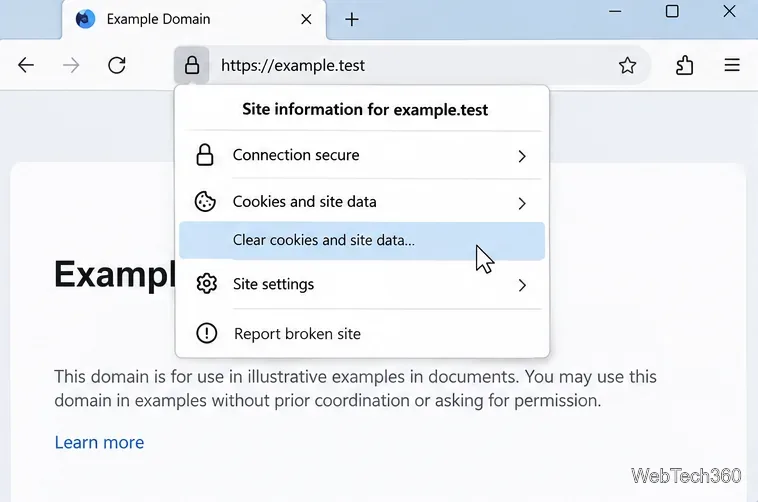The height and width of the screenshot is (502, 758).
Task: Choose Clear cookies and site data…
Action: point(362,241)
